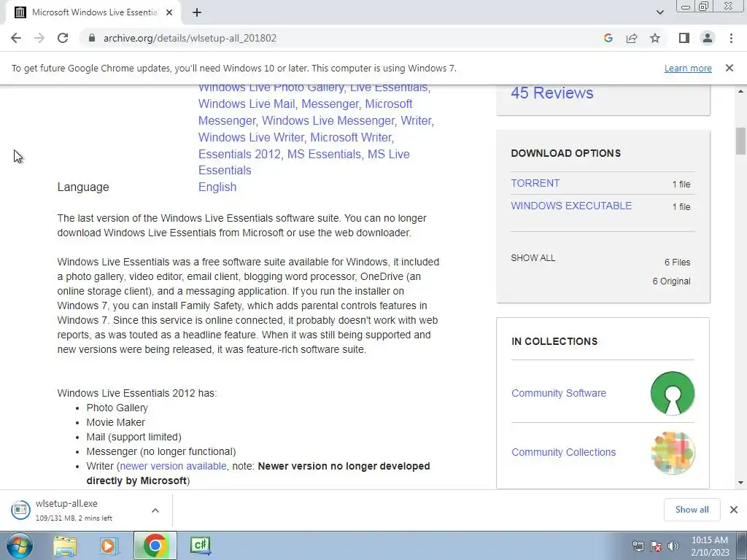Click the Windows Live Messenger topic link
Viewport: 747px width, 560px height.
tap(328, 121)
